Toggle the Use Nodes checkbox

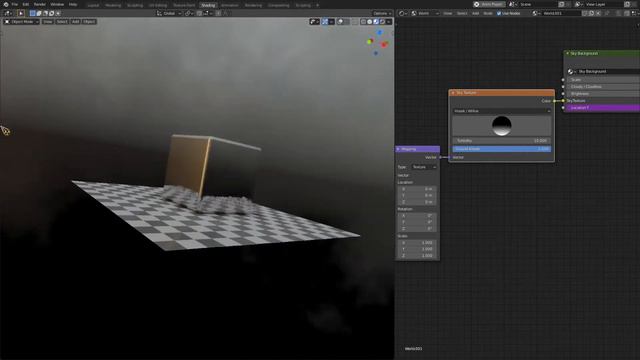499,13
